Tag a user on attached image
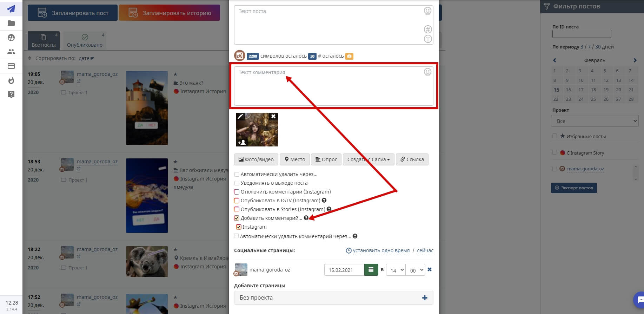This screenshot has height=314, width=644. (241, 142)
